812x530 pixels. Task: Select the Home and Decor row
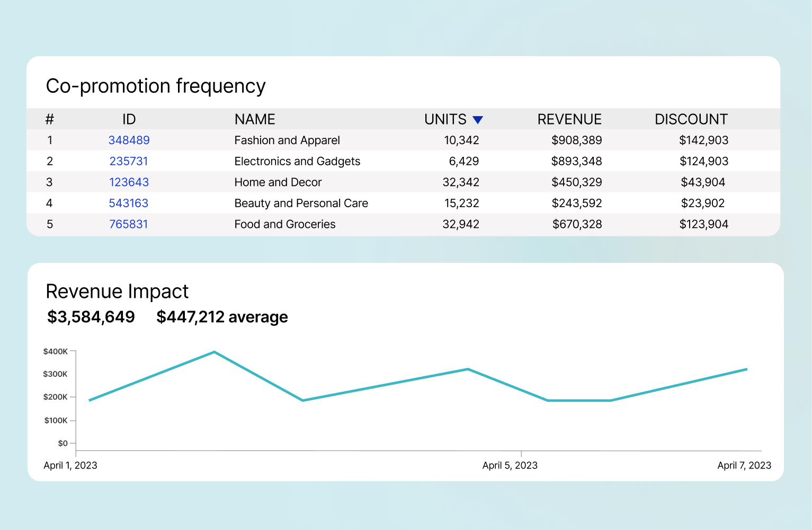pos(278,182)
